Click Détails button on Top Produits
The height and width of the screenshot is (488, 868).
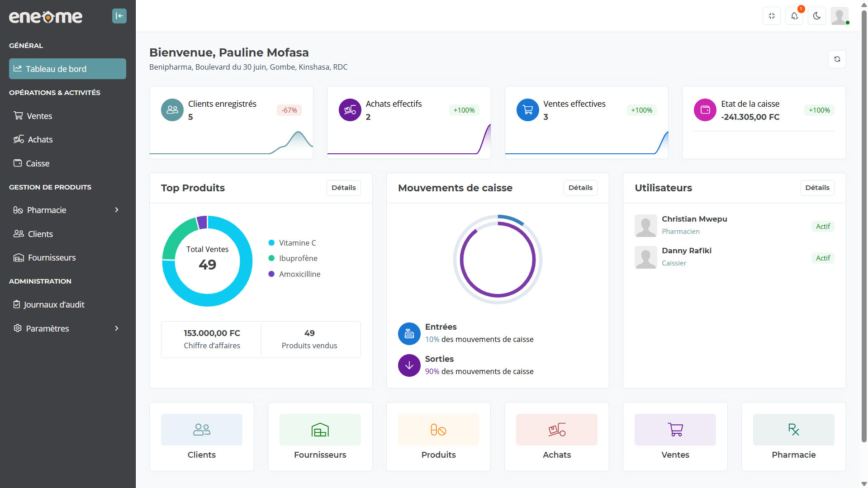[x=343, y=188]
